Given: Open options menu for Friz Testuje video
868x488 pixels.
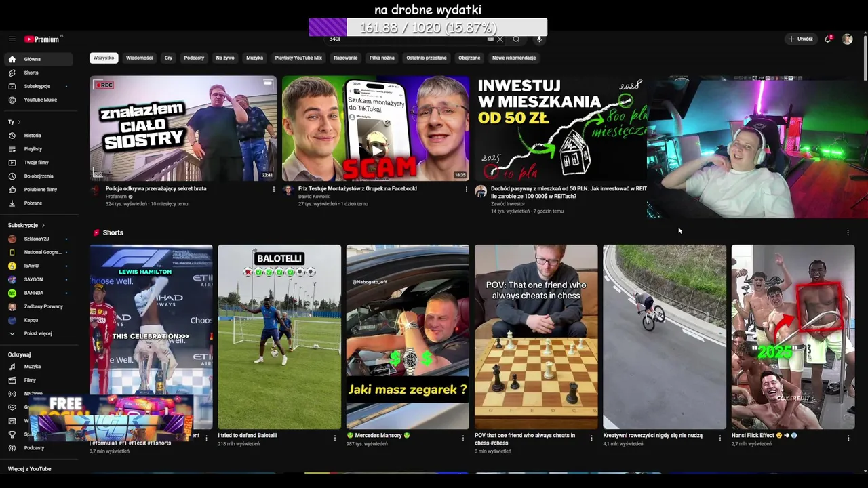Looking at the screenshot, I should click(x=466, y=189).
